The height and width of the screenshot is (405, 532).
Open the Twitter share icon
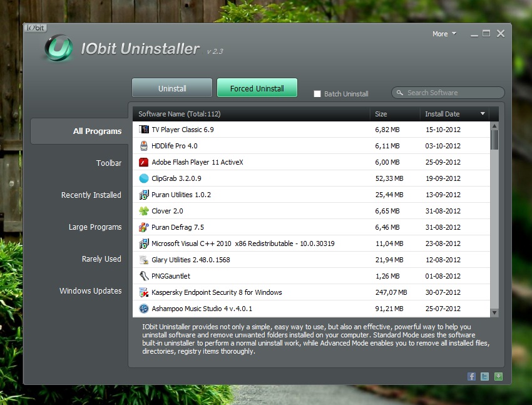(485, 376)
